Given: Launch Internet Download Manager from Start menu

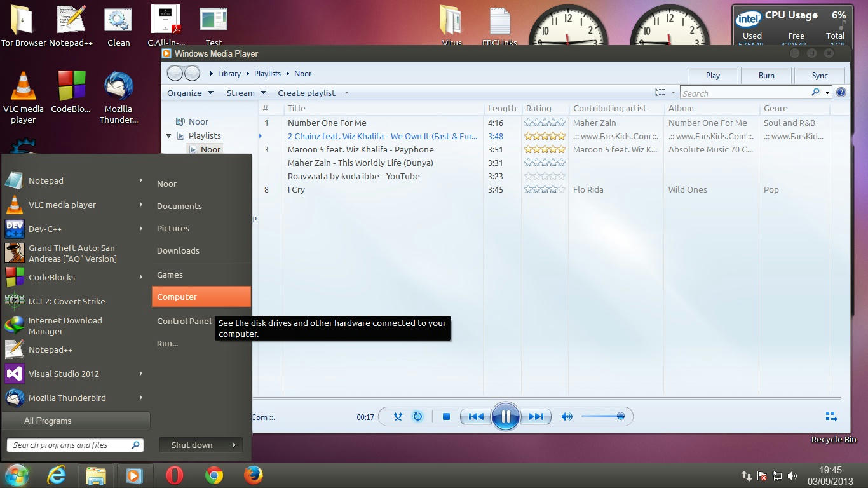Looking at the screenshot, I should 75,325.
